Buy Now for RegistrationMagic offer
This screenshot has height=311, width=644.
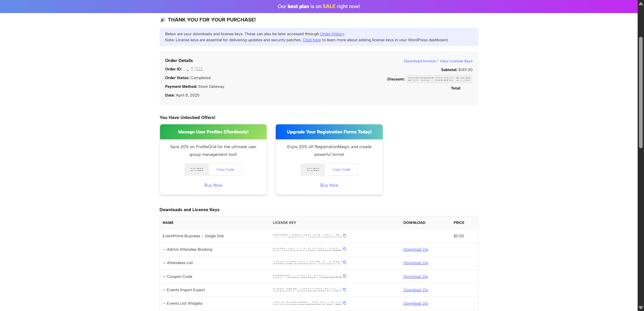[x=329, y=185]
